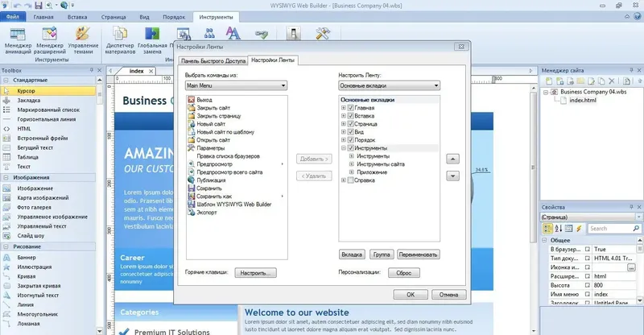
Task: Collapse the Инструменты node in ribbon tree
Action: pyautogui.click(x=344, y=148)
